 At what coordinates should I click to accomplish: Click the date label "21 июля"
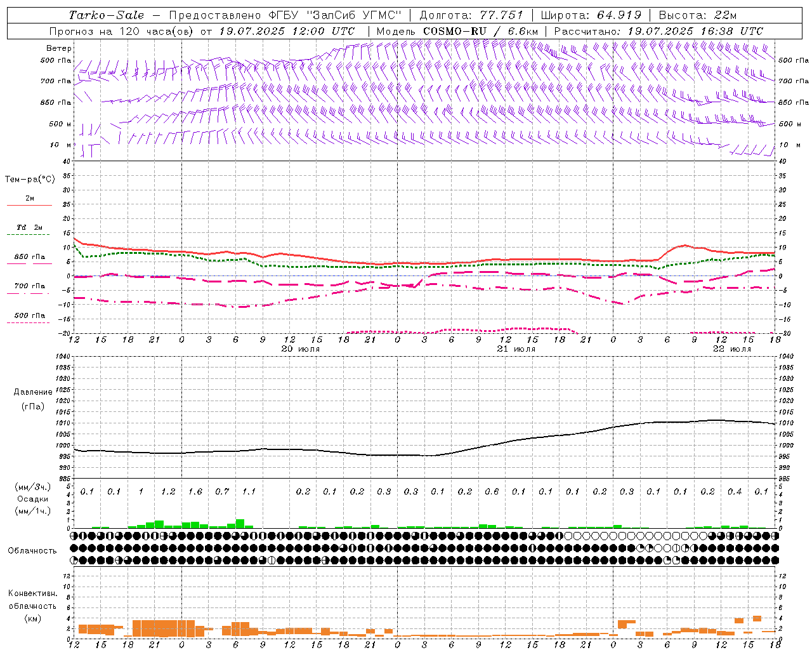pyautogui.click(x=516, y=349)
